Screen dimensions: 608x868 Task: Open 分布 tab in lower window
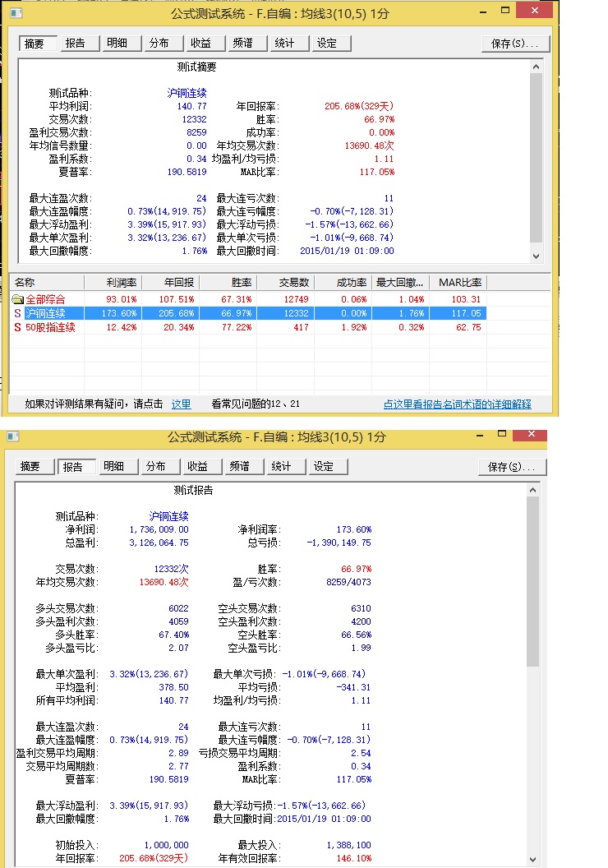coord(160,467)
